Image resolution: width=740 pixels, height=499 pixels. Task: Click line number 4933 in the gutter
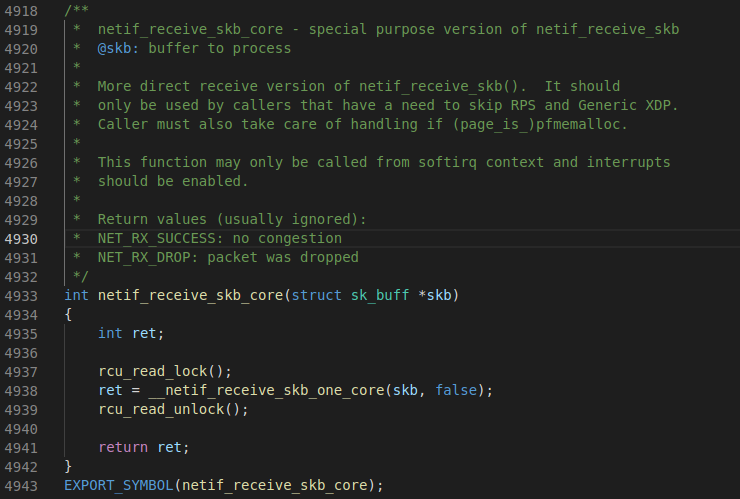(21, 295)
